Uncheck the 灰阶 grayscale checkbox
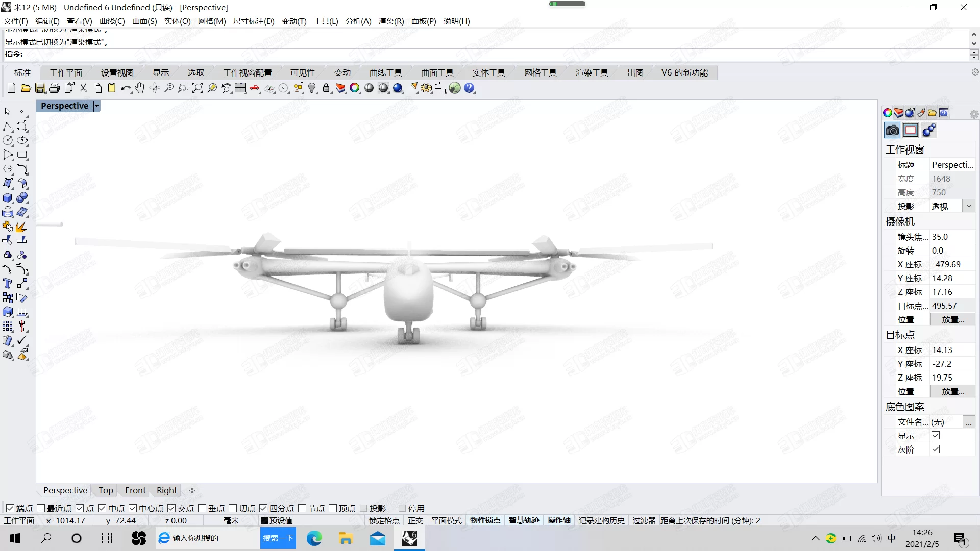 (x=936, y=449)
